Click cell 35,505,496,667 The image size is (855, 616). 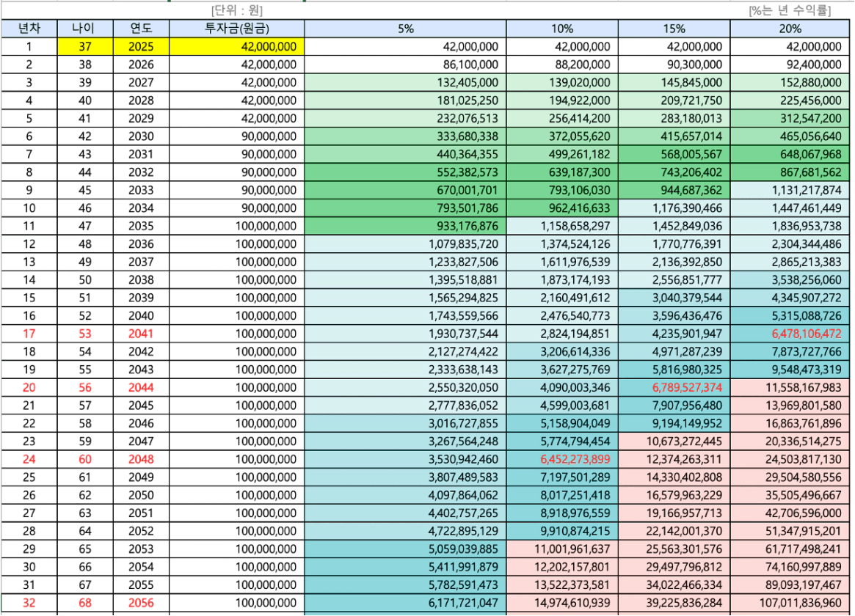point(790,496)
